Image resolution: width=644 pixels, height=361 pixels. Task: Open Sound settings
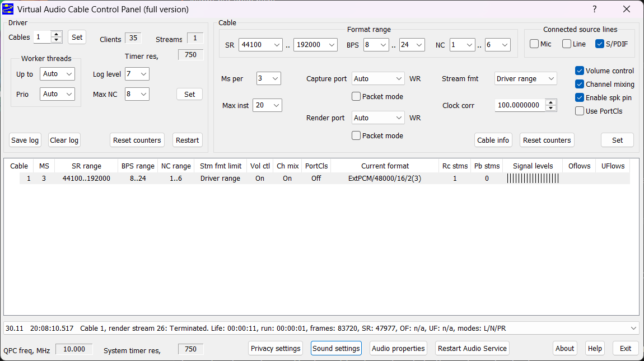point(336,348)
